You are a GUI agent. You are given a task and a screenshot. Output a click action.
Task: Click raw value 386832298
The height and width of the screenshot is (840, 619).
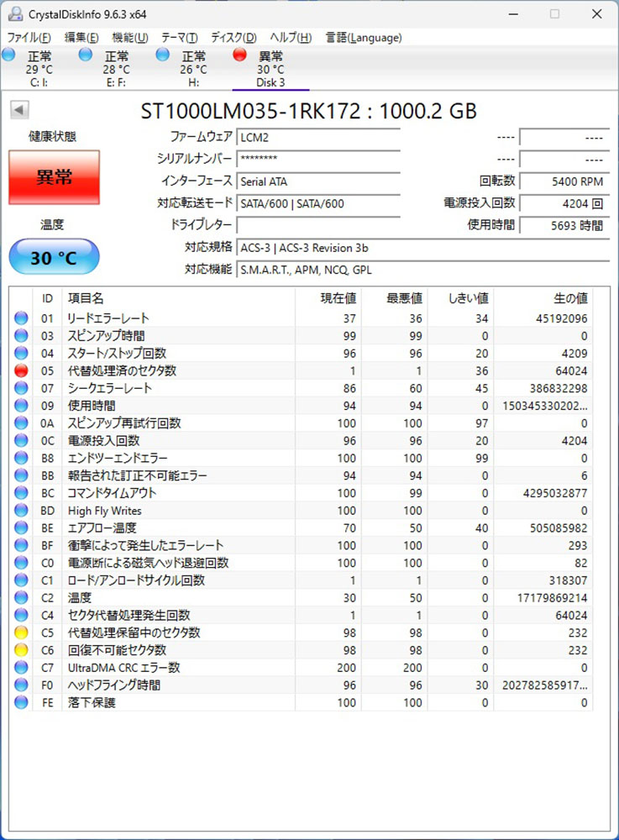(559, 388)
